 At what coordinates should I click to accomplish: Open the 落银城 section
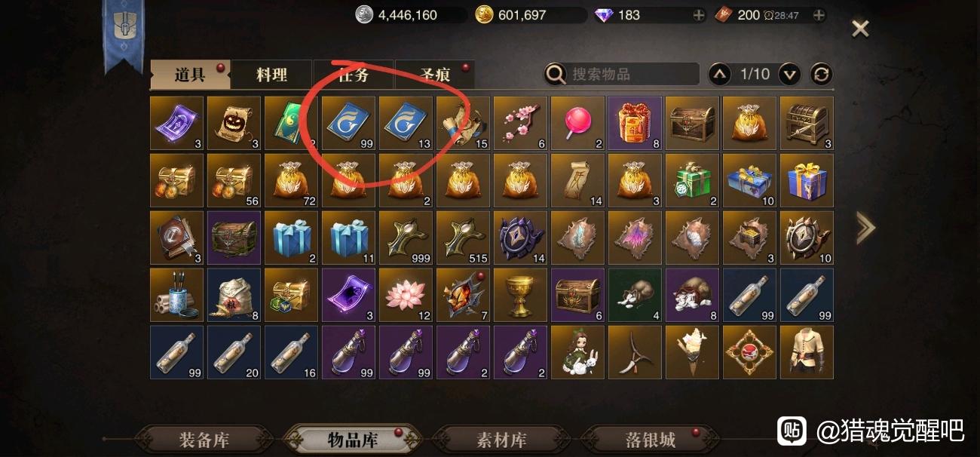(650, 440)
